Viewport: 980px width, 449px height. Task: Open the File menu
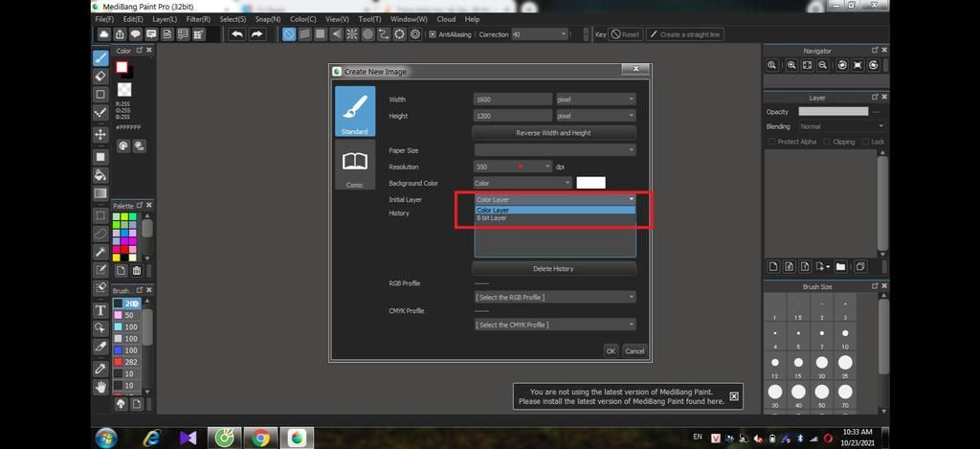pos(103,19)
